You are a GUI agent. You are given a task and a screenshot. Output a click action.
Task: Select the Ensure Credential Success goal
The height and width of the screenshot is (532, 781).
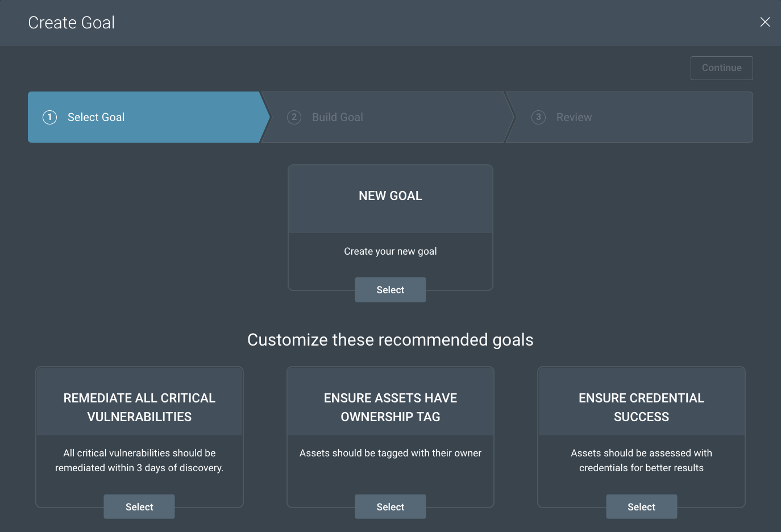(641, 506)
